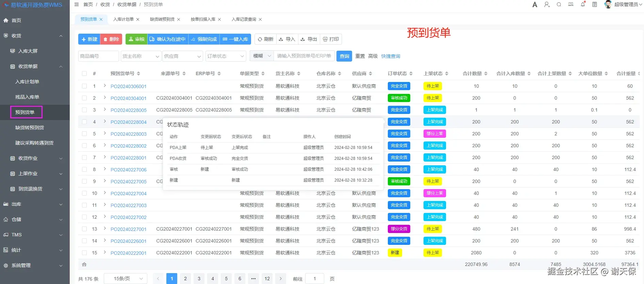644x284 pixels.
Task: Click the green 审核 button
Action: (136, 39)
